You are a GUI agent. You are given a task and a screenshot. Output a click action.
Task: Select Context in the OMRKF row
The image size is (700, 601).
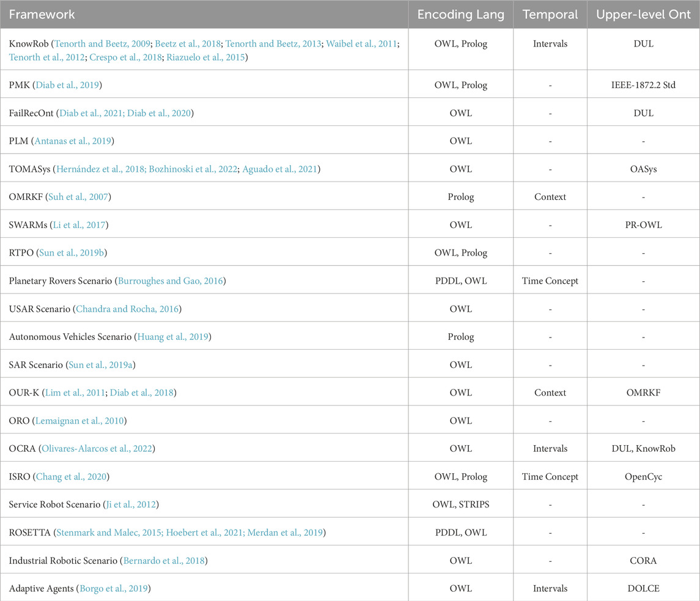click(550, 196)
